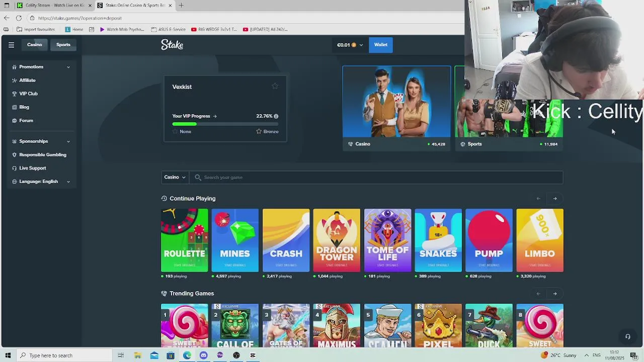
Task: Expand the Language: English selector
Action: pos(42,182)
